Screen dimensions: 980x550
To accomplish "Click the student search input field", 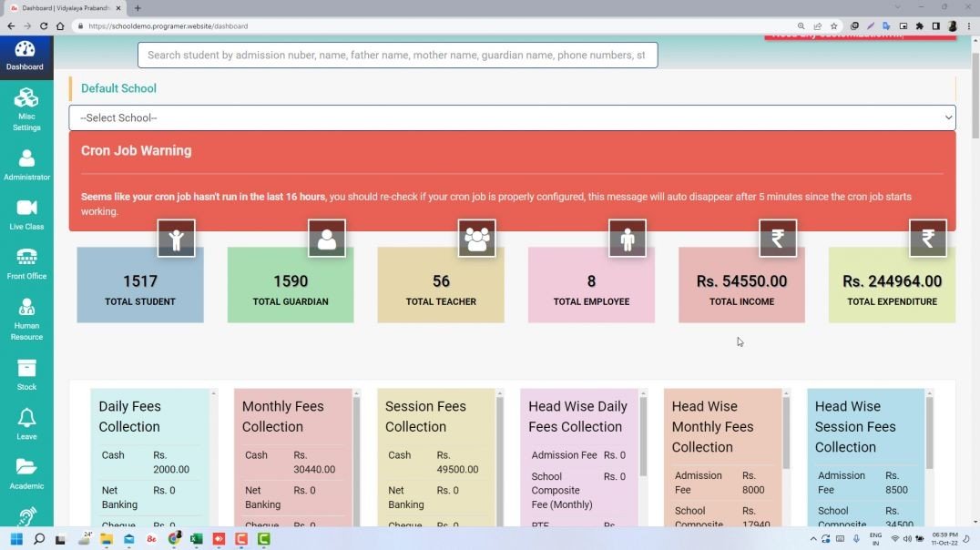I will click(x=398, y=55).
